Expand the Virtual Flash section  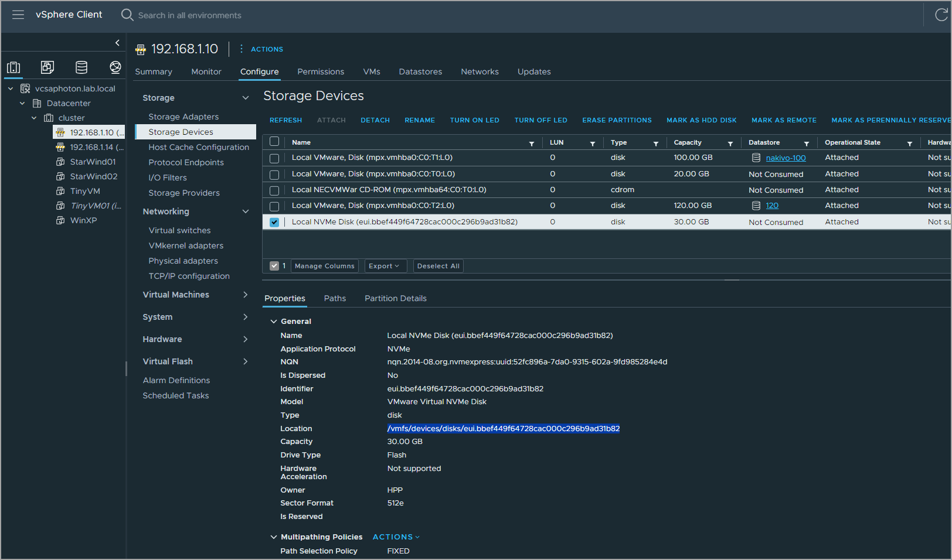(x=246, y=361)
